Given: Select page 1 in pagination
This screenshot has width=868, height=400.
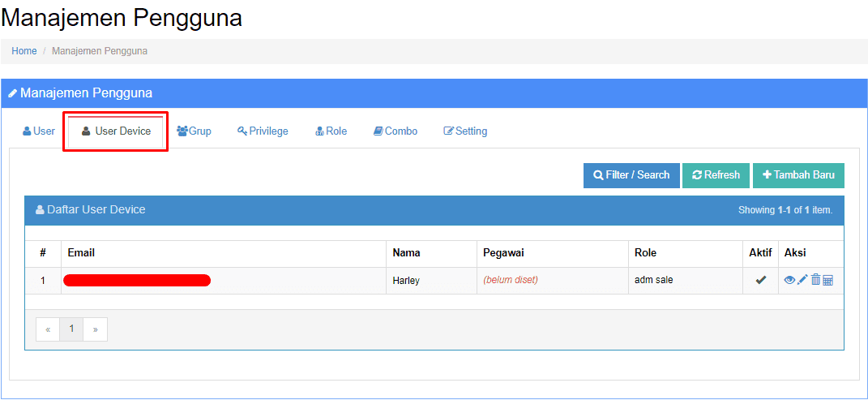Looking at the screenshot, I should point(71,329).
